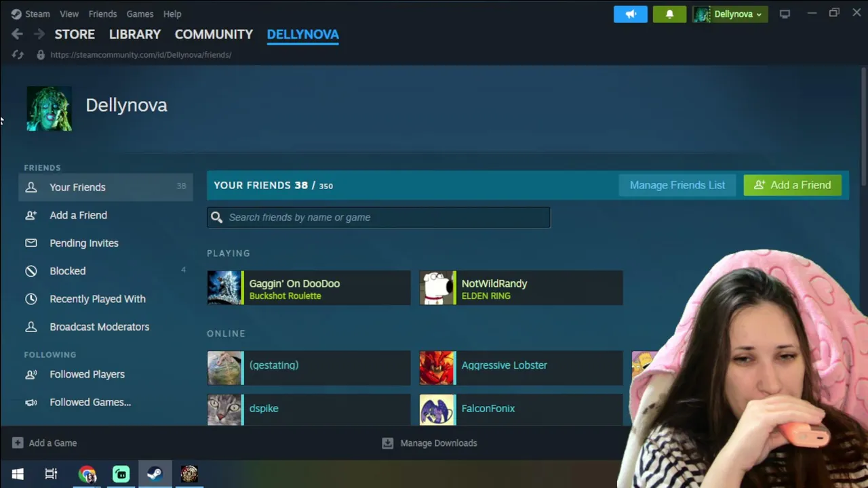The height and width of the screenshot is (488, 868).
Task: Click the Big Picture monitor icon
Action: pyautogui.click(x=785, y=14)
